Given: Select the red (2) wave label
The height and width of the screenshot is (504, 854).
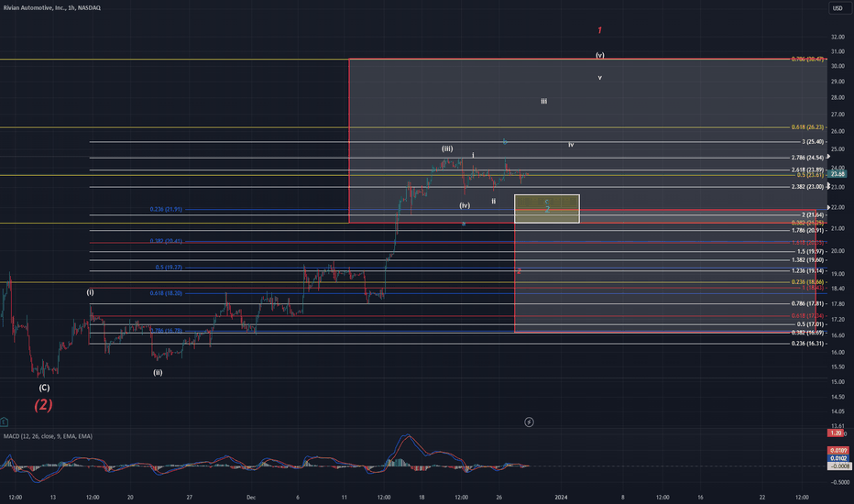Looking at the screenshot, I should pos(44,405).
